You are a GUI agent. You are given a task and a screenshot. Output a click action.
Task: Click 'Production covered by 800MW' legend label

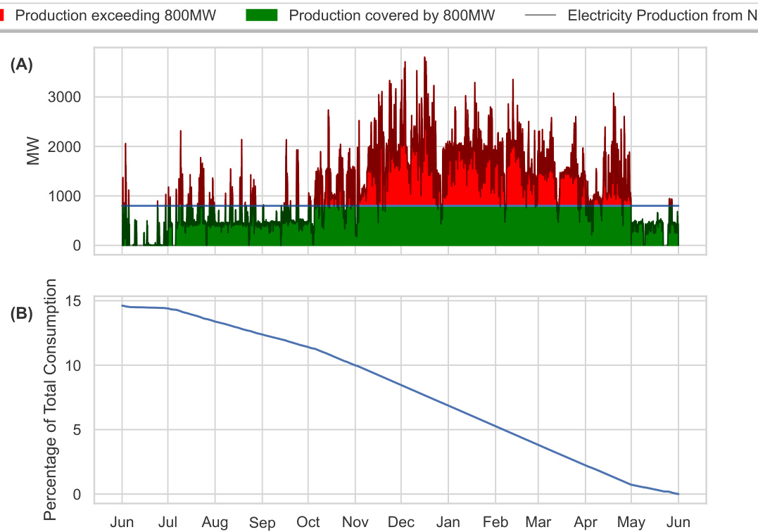(x=392, y=15)
